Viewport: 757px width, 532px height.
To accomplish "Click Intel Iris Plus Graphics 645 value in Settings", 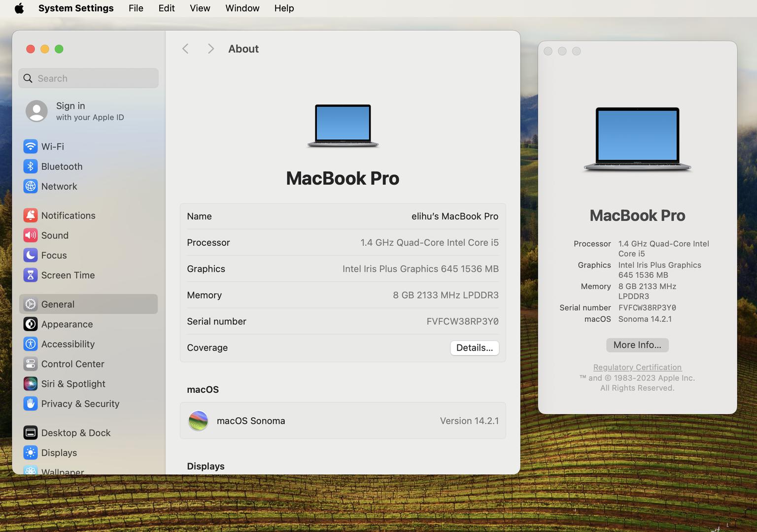I will 420,268.
